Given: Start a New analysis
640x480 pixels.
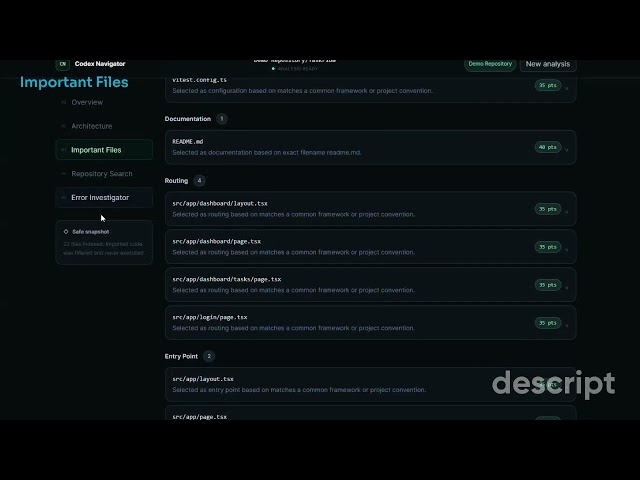Looking at the screenshot, I should click(x=548, y=64).
